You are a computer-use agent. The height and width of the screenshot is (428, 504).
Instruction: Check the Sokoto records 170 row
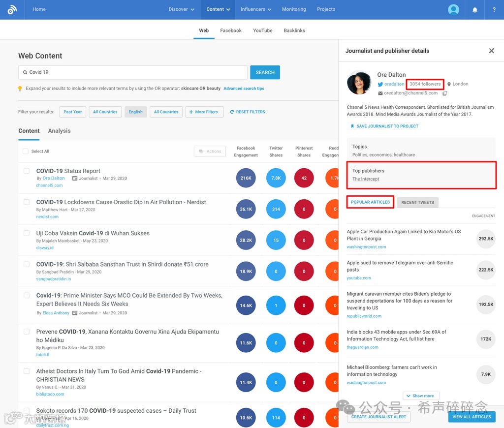click(x=27, y=411)
